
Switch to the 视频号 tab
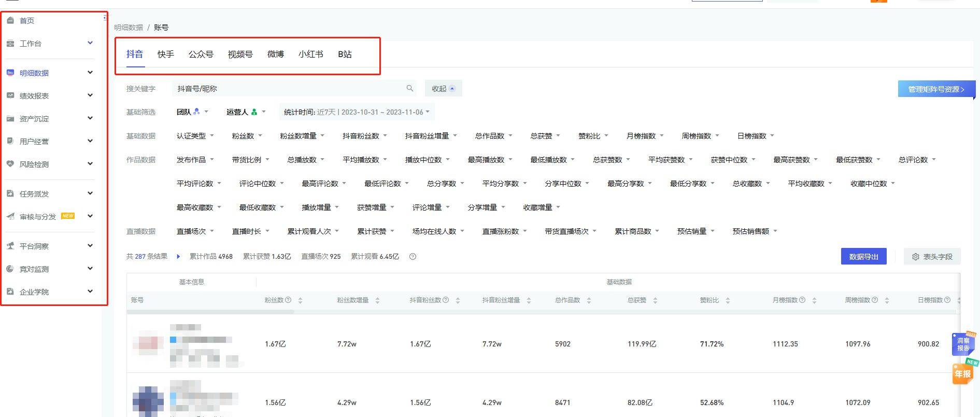pos(240,54)
